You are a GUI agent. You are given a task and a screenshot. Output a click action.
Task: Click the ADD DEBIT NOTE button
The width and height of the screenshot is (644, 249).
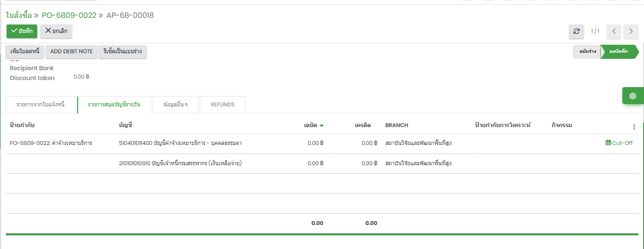(x=72, y=51)
